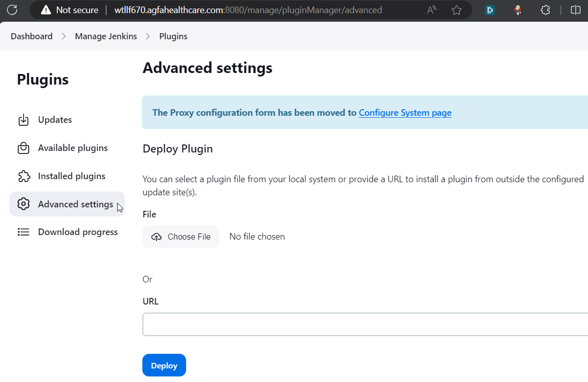Add this page to favorites star
Viewport: 588px width, 382px height.
456,10
